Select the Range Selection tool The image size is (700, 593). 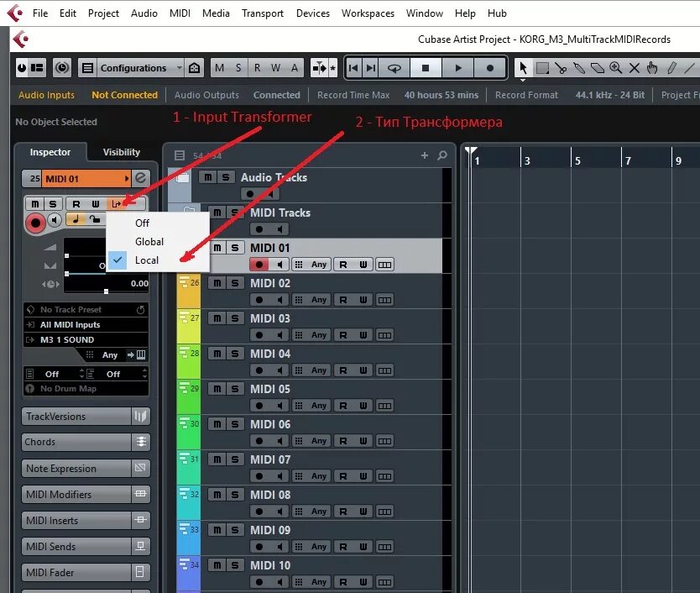coord(542,68)
